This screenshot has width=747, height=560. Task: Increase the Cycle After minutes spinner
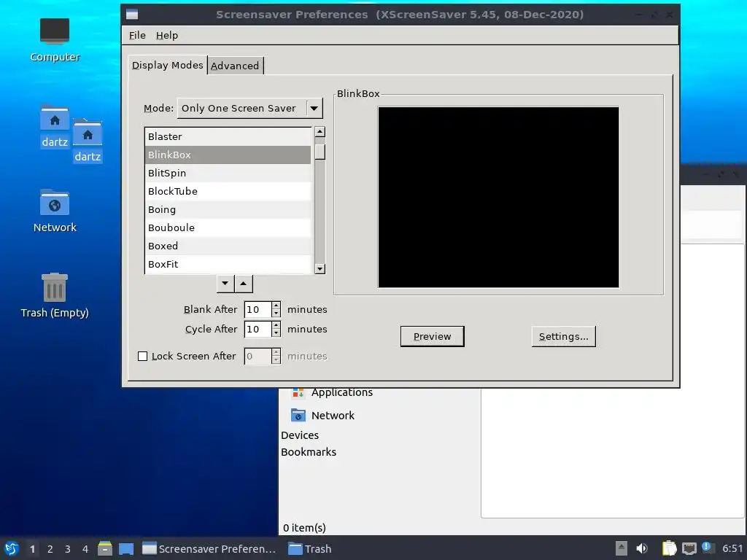276,324
